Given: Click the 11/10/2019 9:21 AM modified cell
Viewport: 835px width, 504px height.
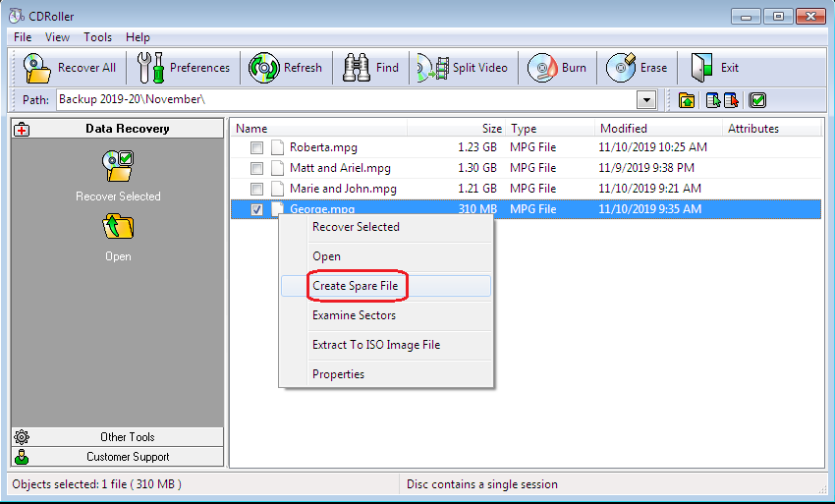Looking at the screenshot, I should (649, 189).
